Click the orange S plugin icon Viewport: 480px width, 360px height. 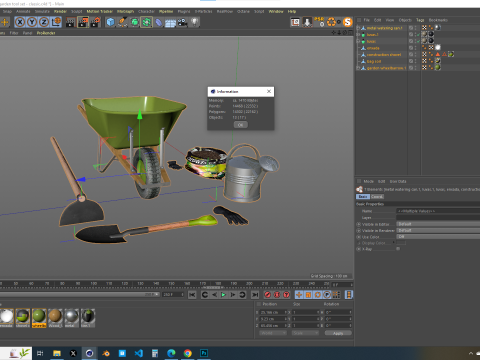[348, 22]
